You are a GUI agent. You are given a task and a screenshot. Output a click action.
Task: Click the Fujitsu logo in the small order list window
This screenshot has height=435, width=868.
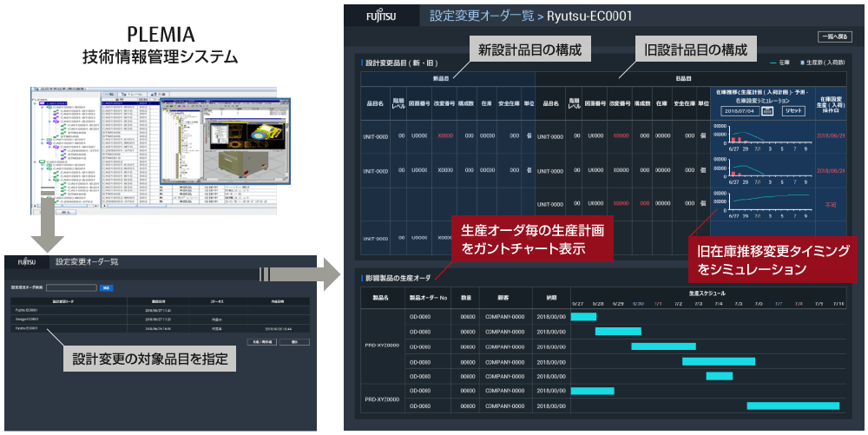click(27, 262)
